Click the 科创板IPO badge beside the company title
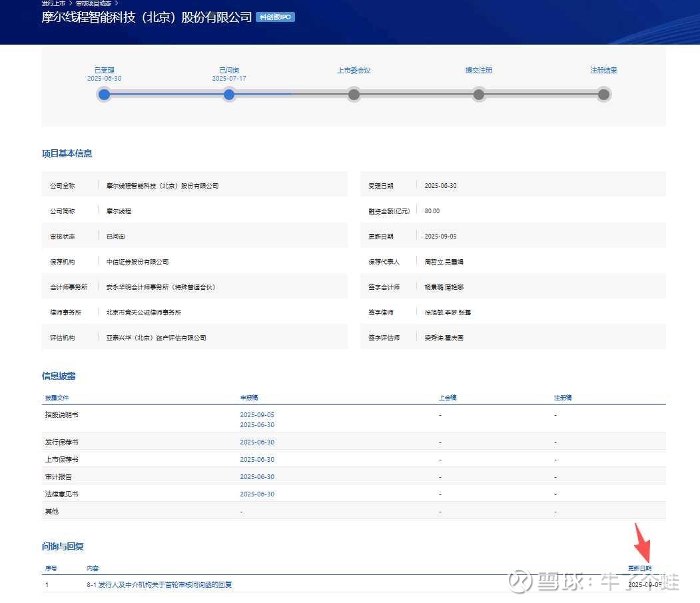 pyautogui.click(x=275, y=17)
